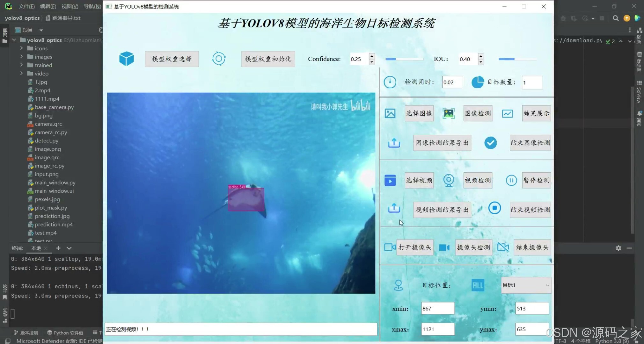Viewport: 644px width, 344px height.
Task: Stop playback via the stop circle icon
Action: pyautogui.click(x=494, y=208)
